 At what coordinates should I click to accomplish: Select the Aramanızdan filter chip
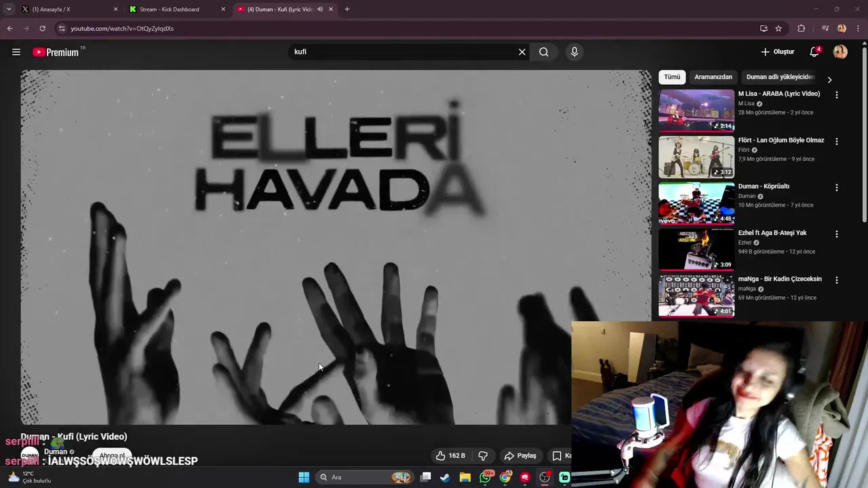(x=713, y=77)
